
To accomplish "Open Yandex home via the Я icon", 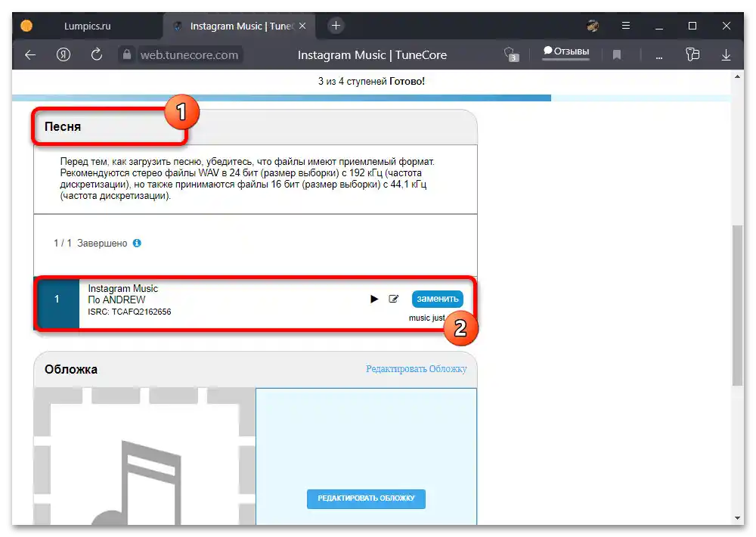I will pyautogui.click(x=64, y=55).
